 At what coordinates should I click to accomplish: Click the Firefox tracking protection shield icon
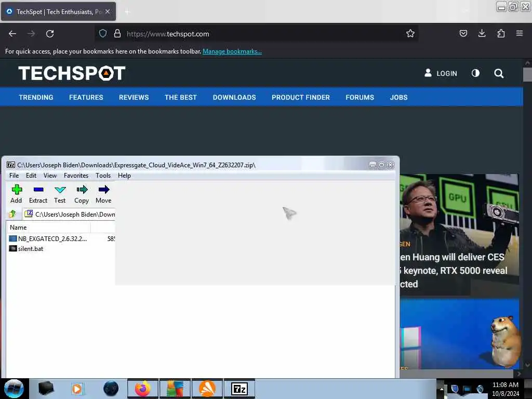[103, 33]
